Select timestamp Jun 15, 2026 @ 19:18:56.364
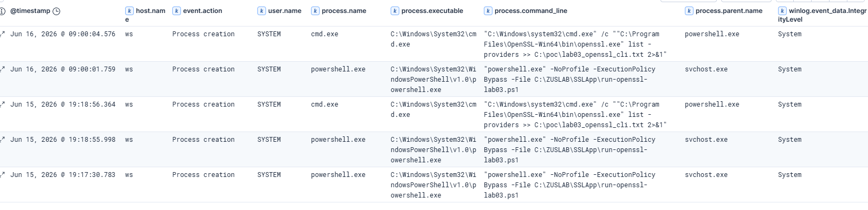This screenshot has width=868, height=210. [x=63, y=104]
